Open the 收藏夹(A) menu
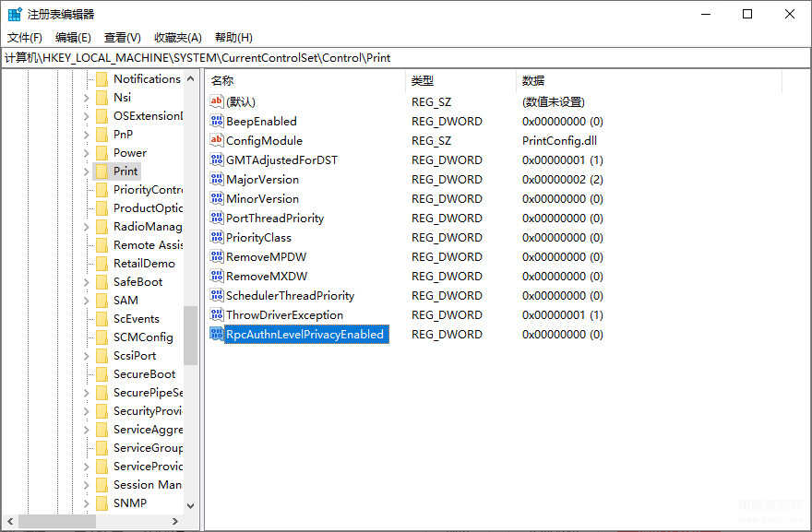 click(177, 37)
